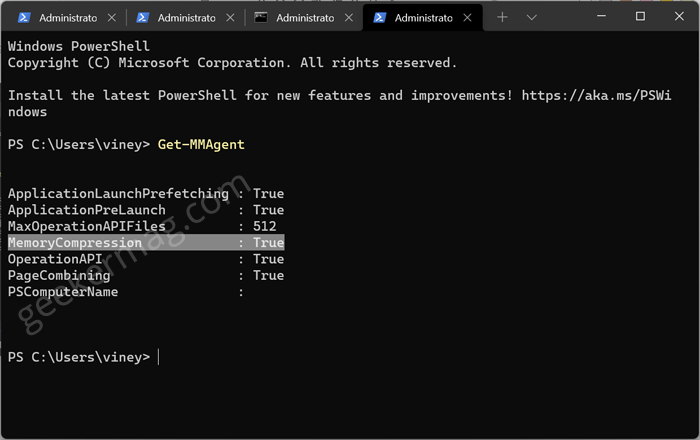Image resolution: width=700 pixels, height=440 pixels.
Task: Maximize the terminal window
Action: tap(640, 16)
